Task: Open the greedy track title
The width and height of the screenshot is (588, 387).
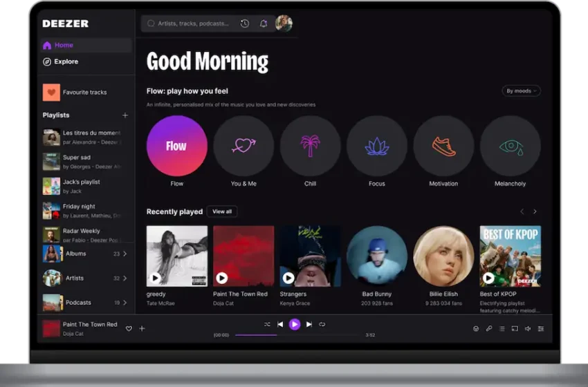Action: (x=156, y=294)
